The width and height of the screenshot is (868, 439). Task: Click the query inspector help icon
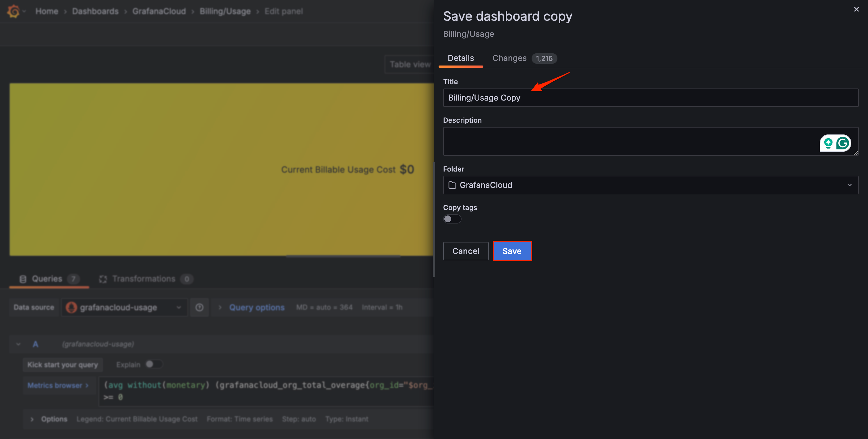(x=199, y=307)
